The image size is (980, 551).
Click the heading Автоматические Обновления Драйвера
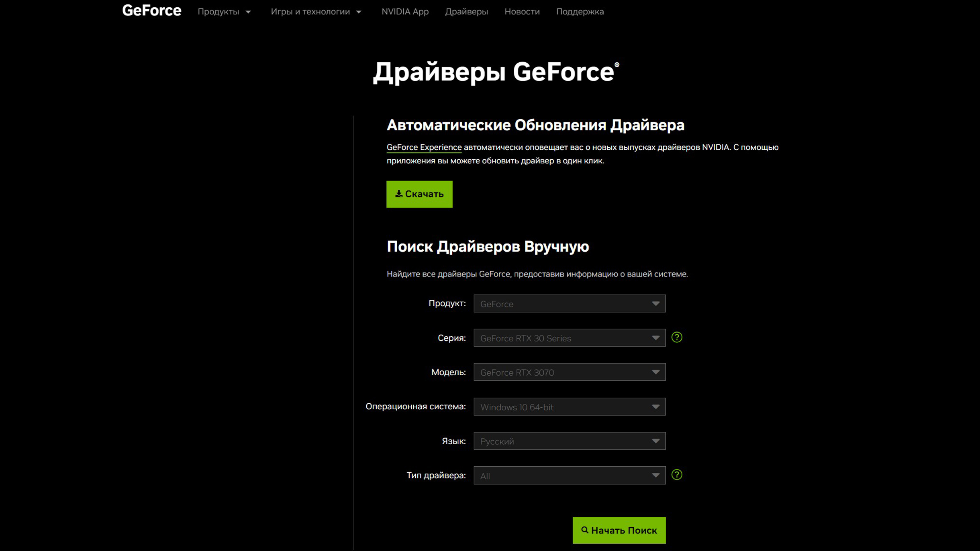click(535, 125)
